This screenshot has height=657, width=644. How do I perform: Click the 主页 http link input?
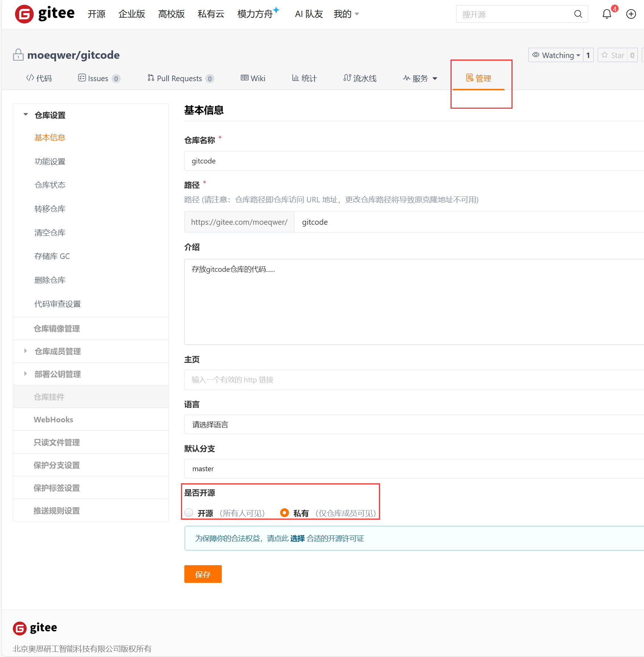click(414, 380)
